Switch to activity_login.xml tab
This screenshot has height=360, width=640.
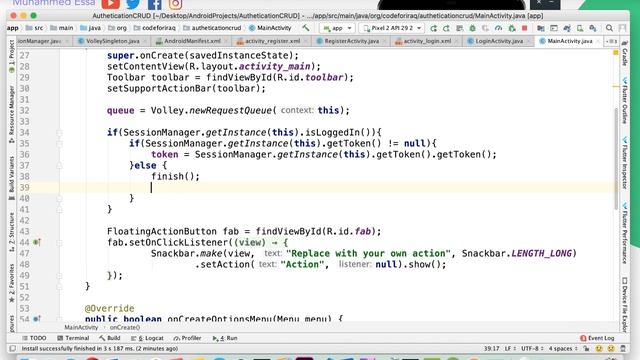point(427,41)
